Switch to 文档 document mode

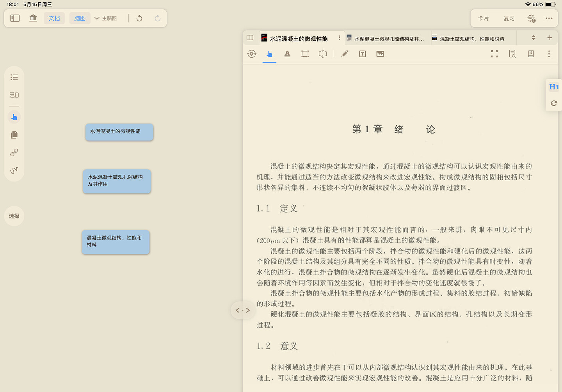click(x=54, y=18)
